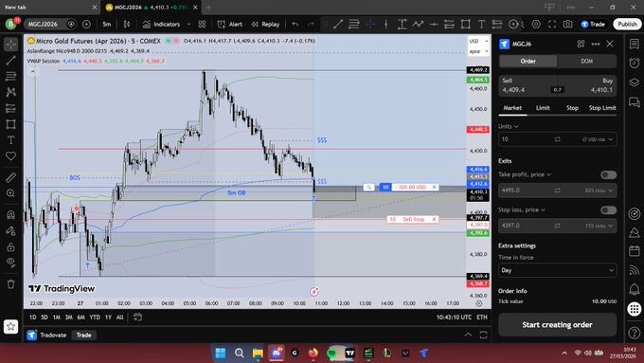Open chart settings gear icon
The width and height of the screenshot is (644, 363).
(536, 25)
